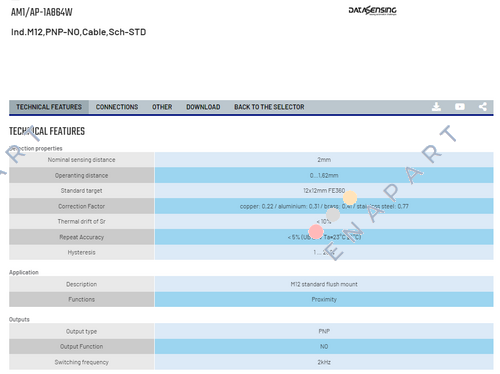Select the Correction Factor row label
The width and height of the screenshot is (500, 374).
pyautogui.click(x=81, y=206)
